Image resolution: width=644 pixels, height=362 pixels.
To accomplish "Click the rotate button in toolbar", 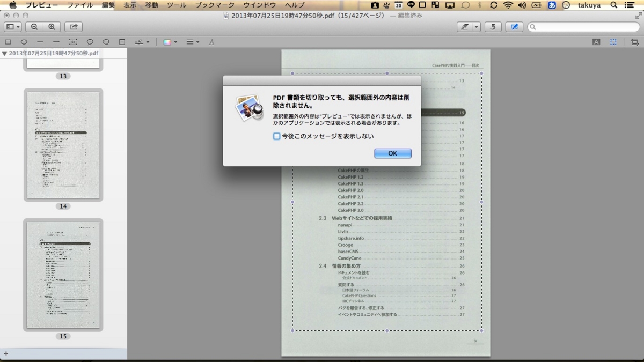I will (493, 27).
